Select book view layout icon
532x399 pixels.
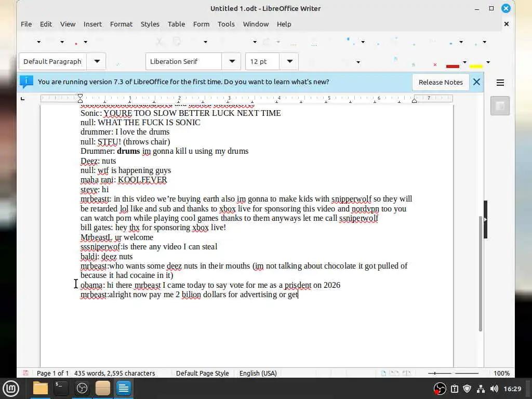pos(406,373)
